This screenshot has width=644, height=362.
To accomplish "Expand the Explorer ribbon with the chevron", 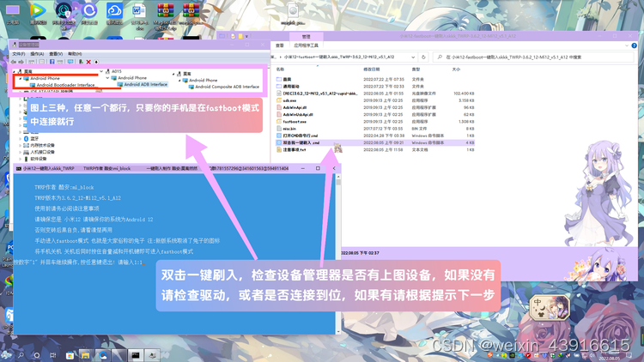I will pyautogui.click(x=627, y=45).
